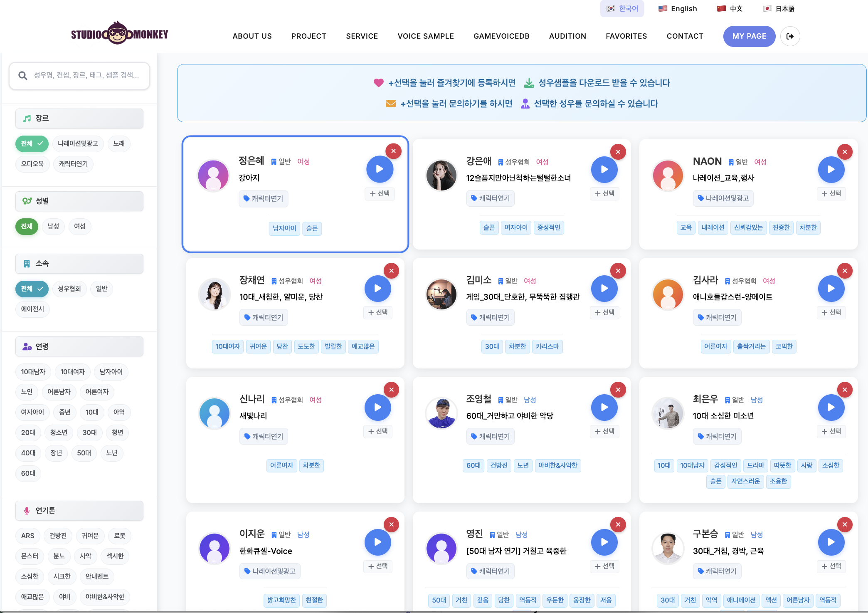The image size is (868, 613).
Task: Expand the 소속 filter section header
Action: [x=79, y=263]
